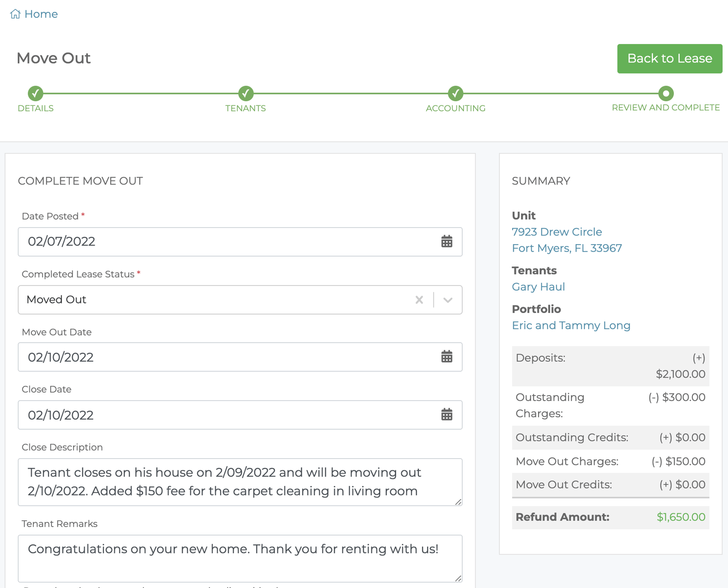This screenshot has height=588, width=728.
Task: Click the Home icon in breadcrumb
Action: (15, 14)
